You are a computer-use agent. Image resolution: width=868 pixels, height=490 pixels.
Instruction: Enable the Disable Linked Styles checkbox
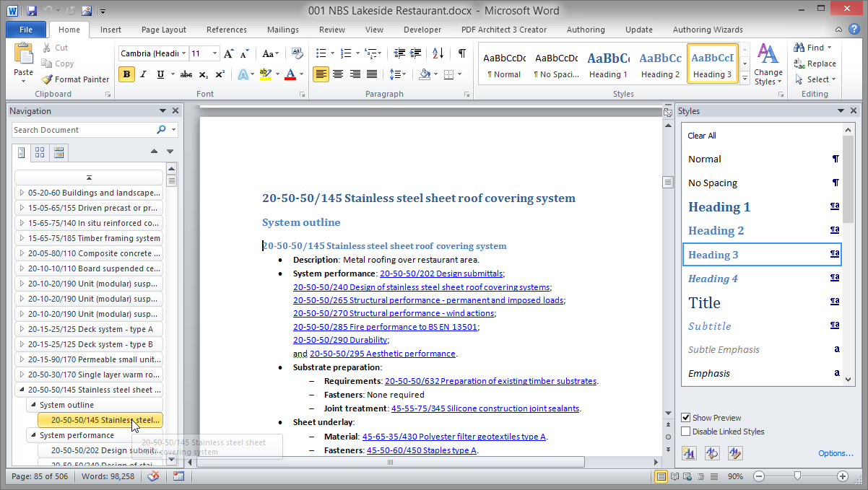(685, 431)
